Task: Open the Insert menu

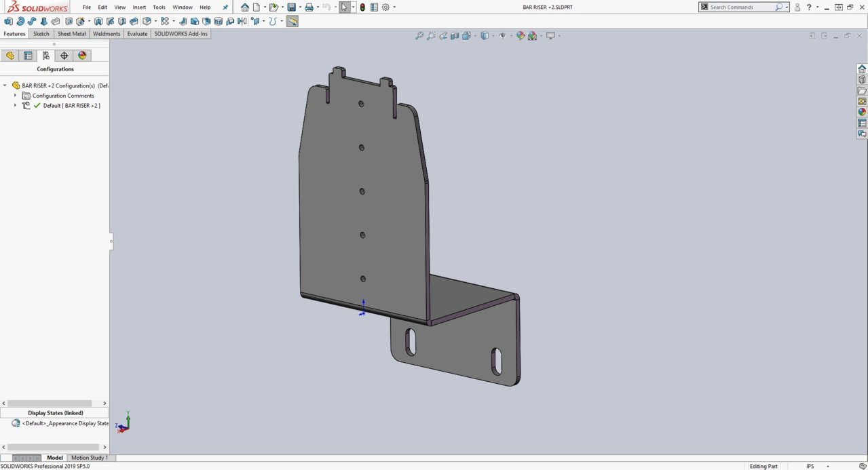Action: (x=139, y=7)
